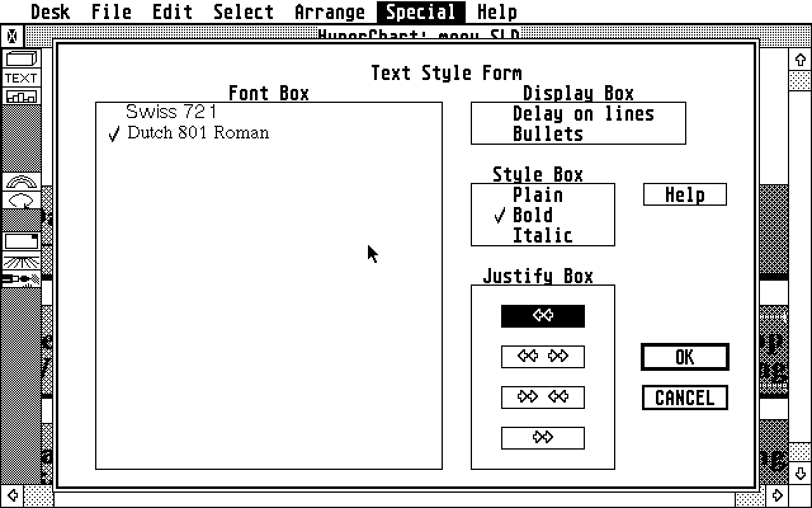The image size is (812, 508).
Task: Open the Special menu
Action: 421,11
